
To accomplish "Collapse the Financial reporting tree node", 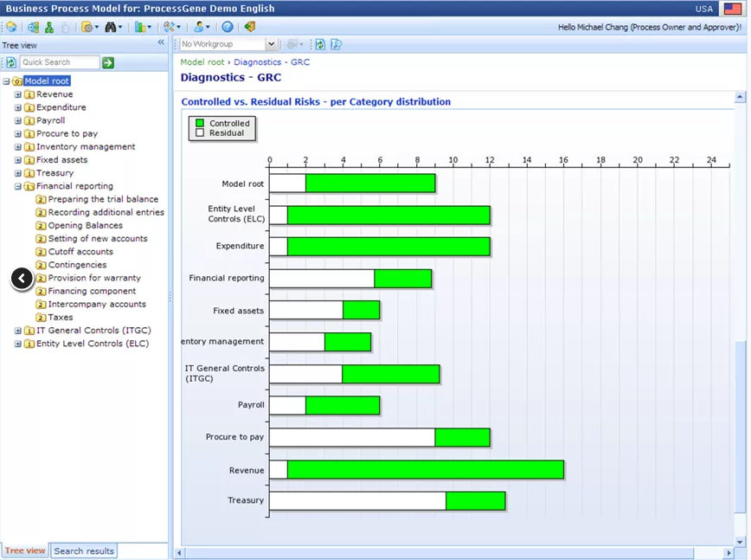I will coord(18,186).
